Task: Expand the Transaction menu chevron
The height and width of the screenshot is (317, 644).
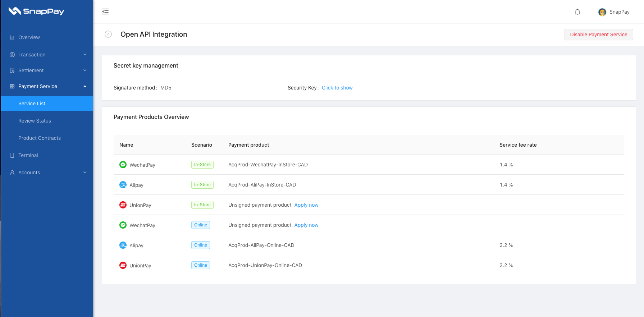Action: [x=85, y=55]
